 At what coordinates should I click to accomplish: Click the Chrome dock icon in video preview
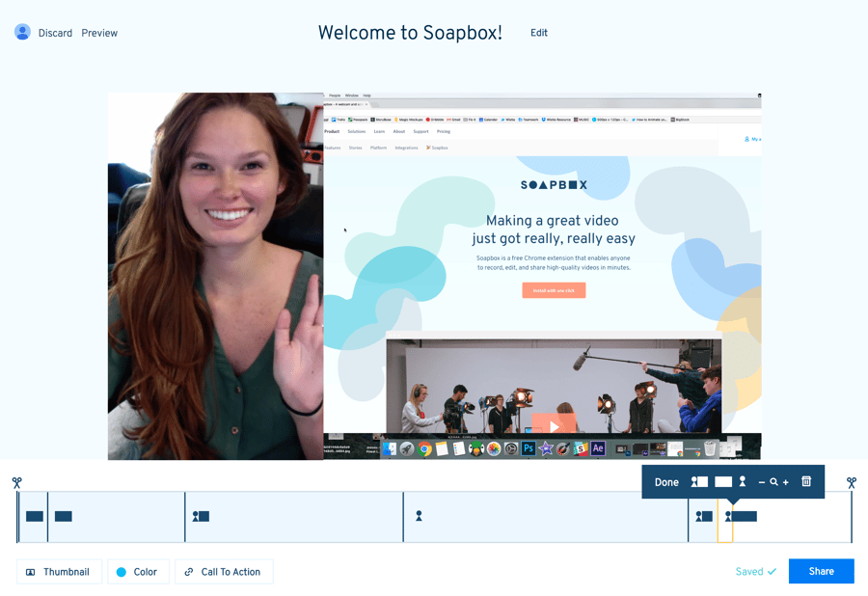424,448
